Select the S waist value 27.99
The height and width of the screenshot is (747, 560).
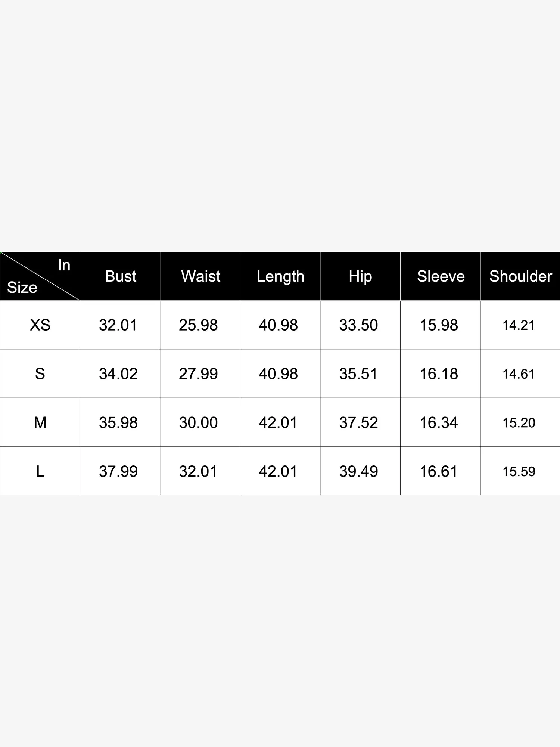tap(198, 374)
